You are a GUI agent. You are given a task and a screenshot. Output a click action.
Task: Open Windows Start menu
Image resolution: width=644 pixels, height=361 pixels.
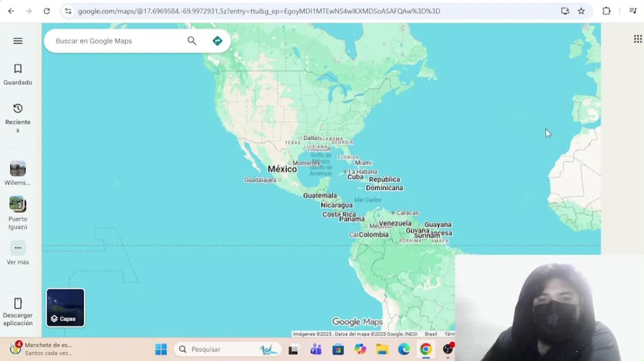coord(161,349)
